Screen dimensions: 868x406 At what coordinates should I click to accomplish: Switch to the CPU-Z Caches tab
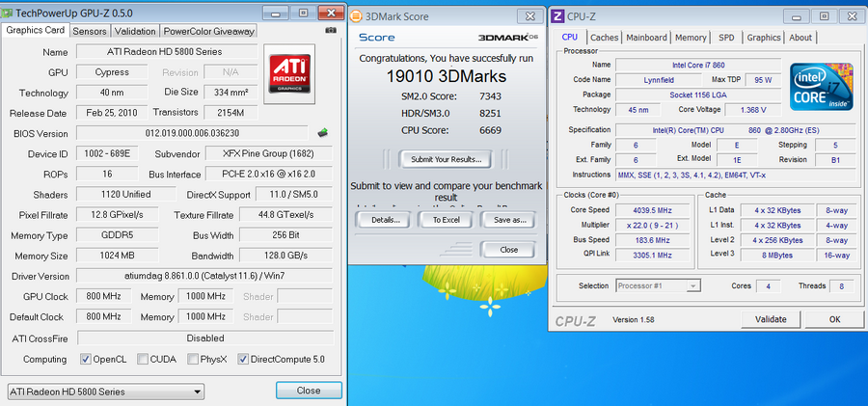click(x=604, y=38)
